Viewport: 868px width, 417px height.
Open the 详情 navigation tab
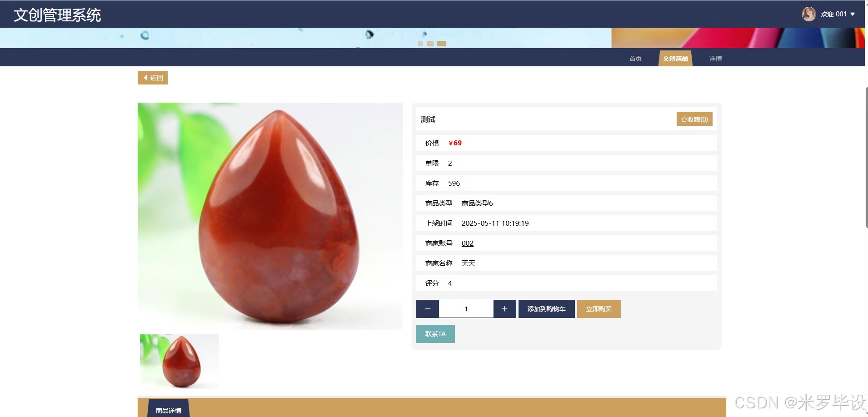(715, 59)
